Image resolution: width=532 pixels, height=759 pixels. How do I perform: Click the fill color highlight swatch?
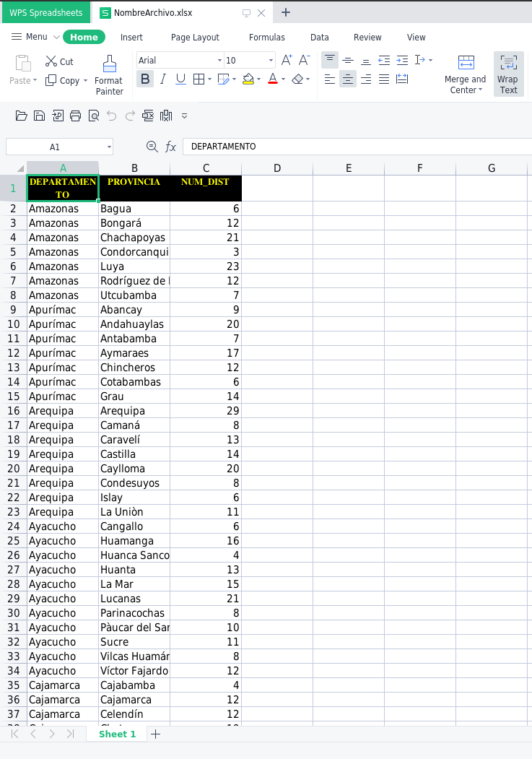248,79
